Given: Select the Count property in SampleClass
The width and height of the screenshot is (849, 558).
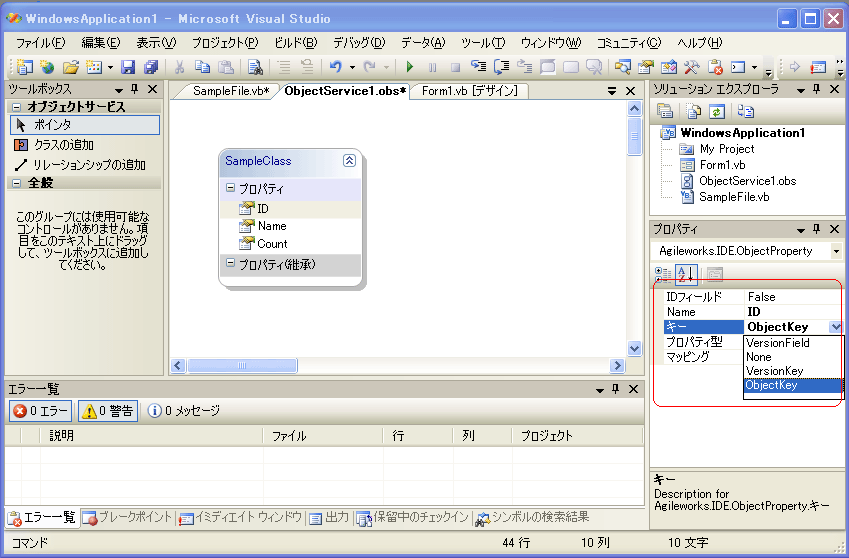Looking at the screenshot, I should click(x=272, y=244).
